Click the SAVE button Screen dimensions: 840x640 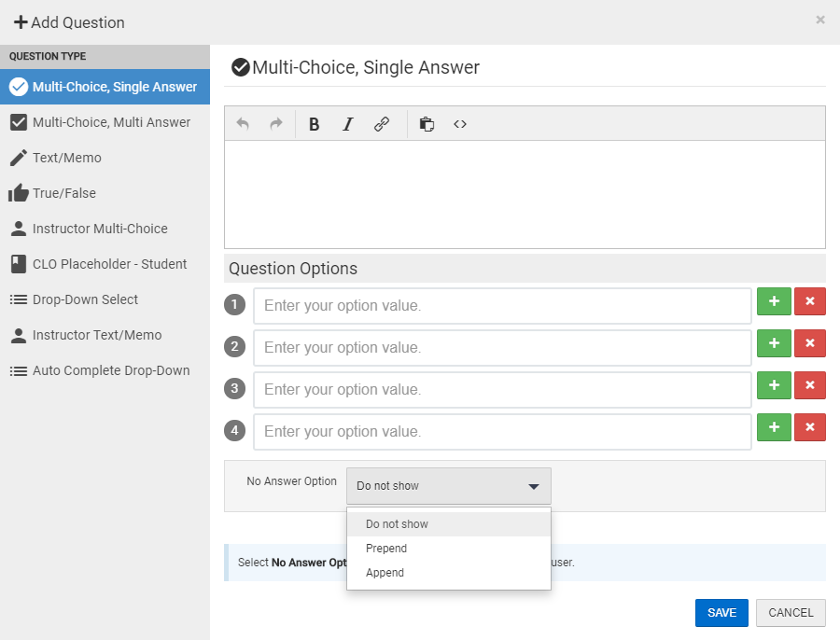coord(721,613)
